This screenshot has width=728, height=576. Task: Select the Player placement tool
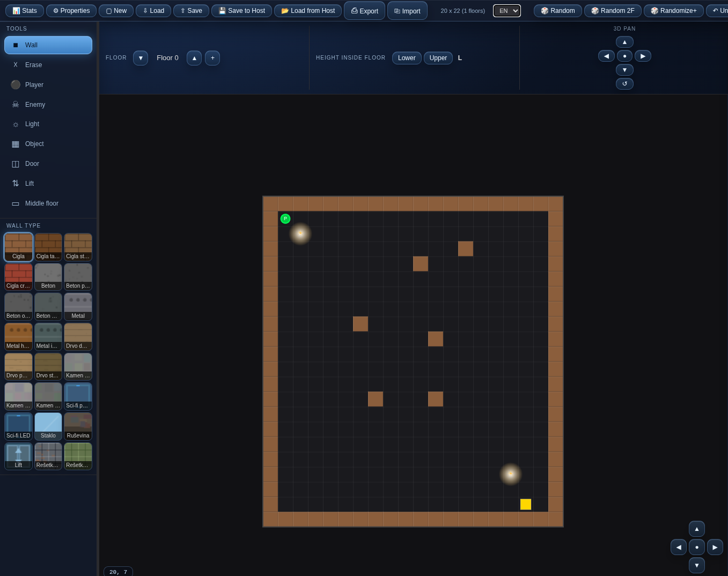click(x=48, y=85)
